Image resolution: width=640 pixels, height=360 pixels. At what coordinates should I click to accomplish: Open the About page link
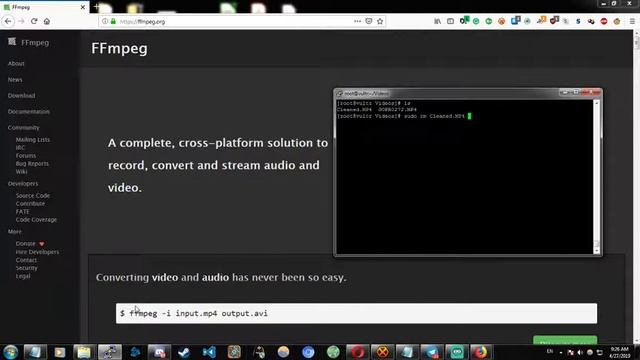coord(16,64)
